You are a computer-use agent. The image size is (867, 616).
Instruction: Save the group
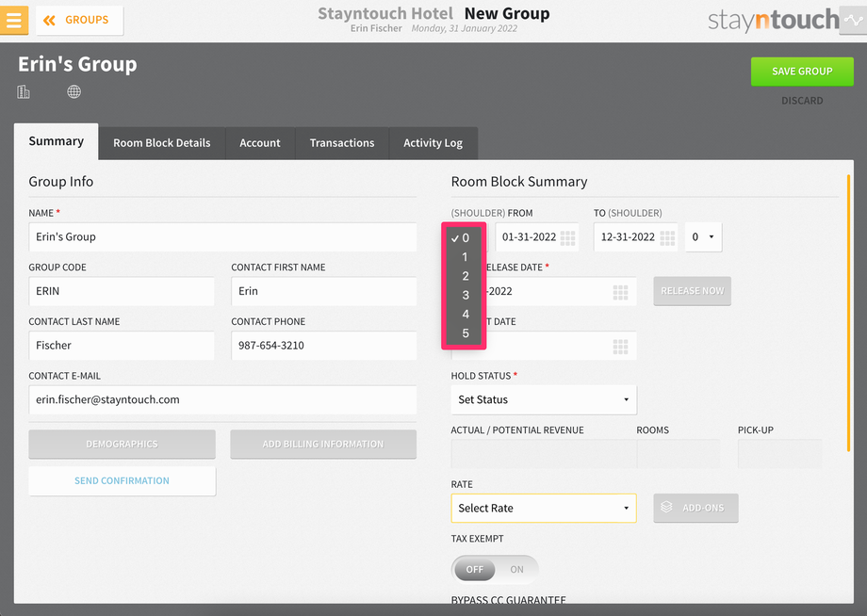[x=802, y=72]
